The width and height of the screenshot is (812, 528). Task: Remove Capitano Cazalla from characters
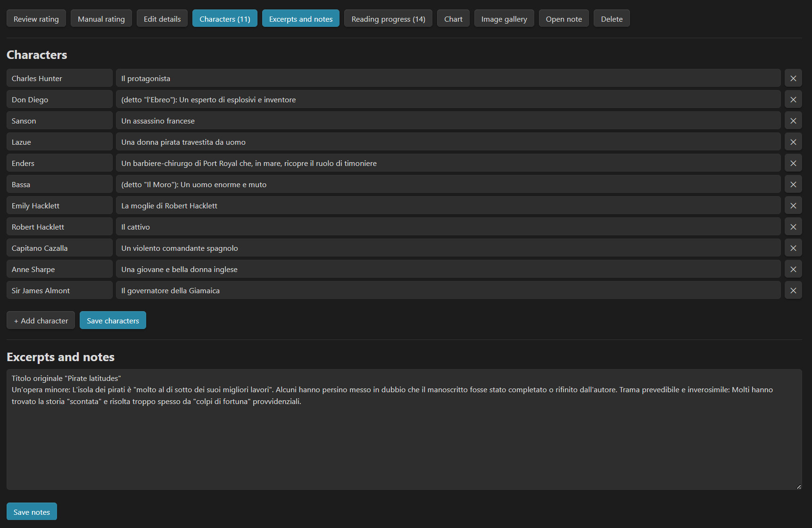(x=793, y=248)
